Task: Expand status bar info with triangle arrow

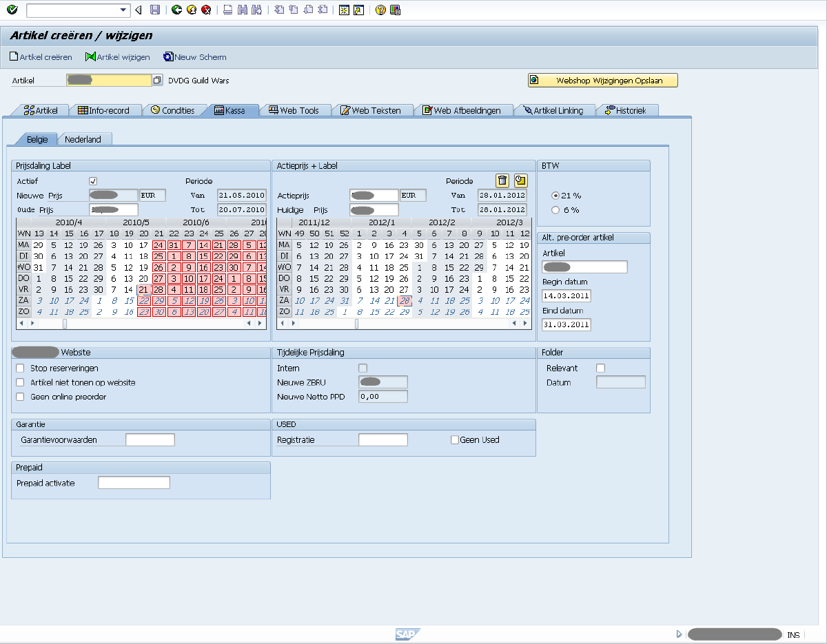Action: pos(679,634)
